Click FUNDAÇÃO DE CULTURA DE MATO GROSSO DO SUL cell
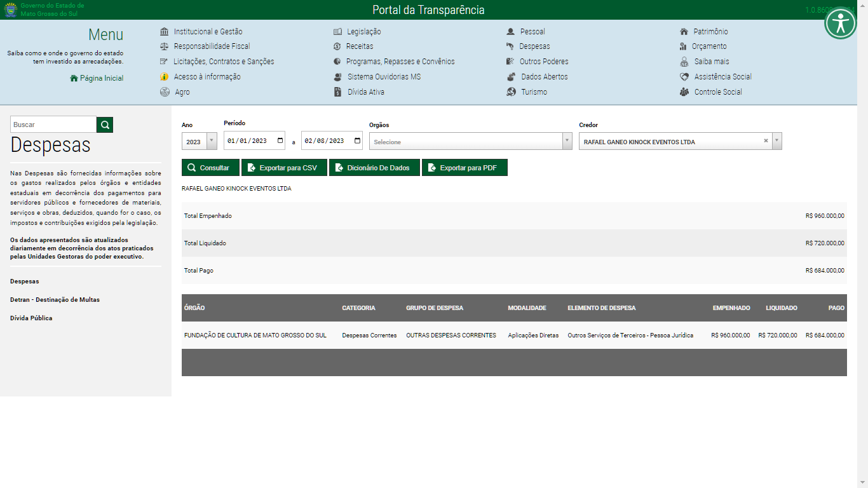868x488 pixels. point(255,335)
